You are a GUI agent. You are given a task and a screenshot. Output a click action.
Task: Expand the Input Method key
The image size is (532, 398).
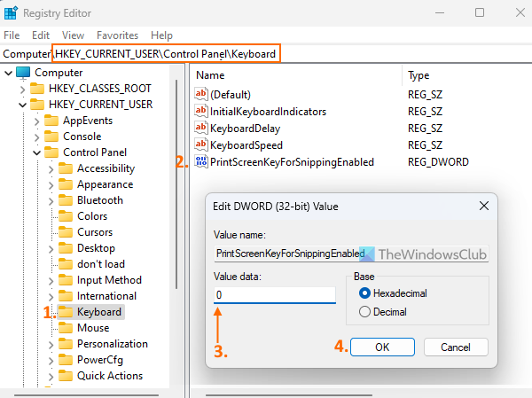click(x=51, y=281)
